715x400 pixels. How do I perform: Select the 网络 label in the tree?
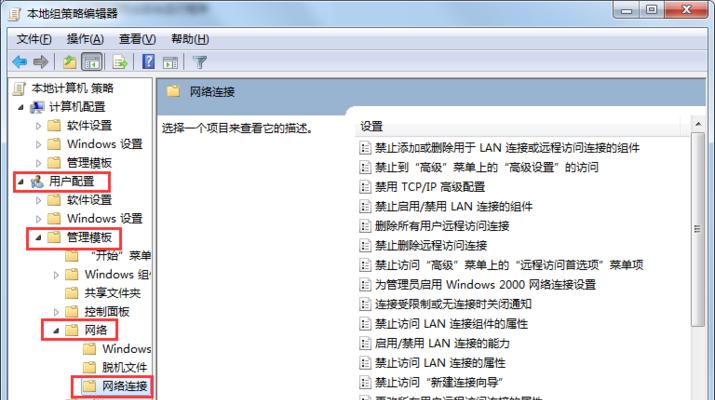96,330
